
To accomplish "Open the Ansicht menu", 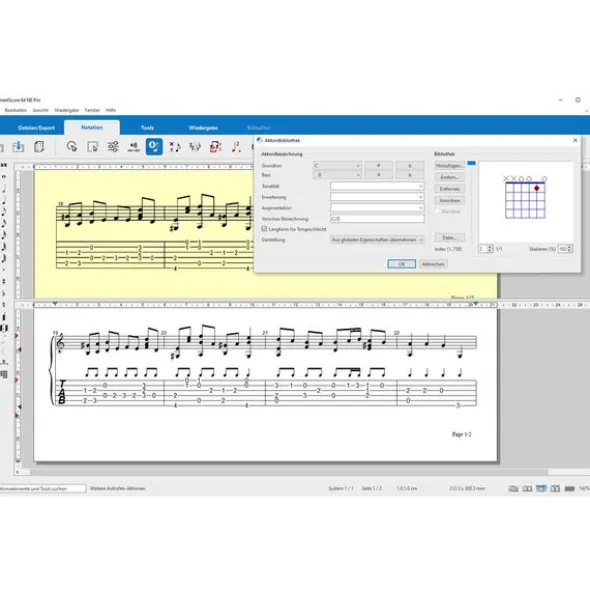I will [40, 110].
